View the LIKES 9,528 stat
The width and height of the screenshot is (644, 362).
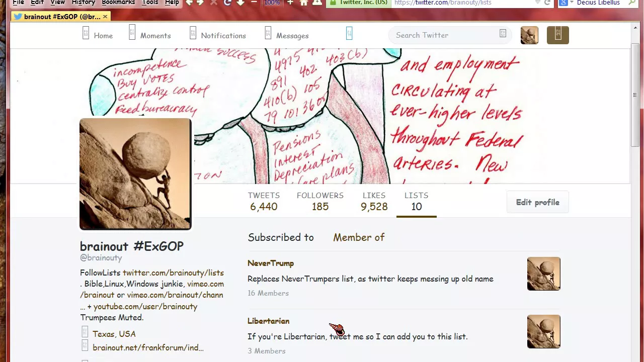374,201
